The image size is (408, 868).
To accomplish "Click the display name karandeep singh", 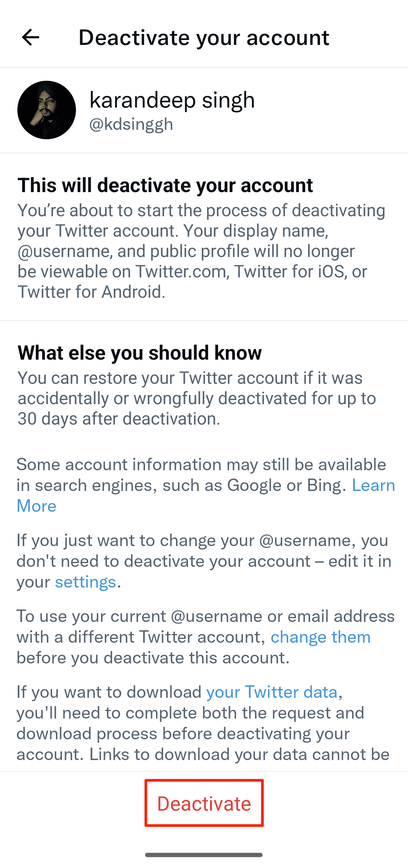I will [x=172, y=100].
